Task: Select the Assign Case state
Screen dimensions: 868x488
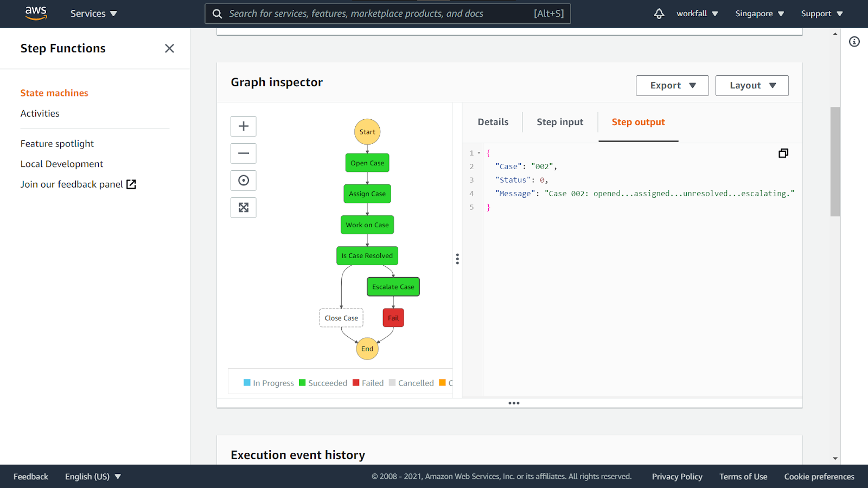Action: (367, 194)
